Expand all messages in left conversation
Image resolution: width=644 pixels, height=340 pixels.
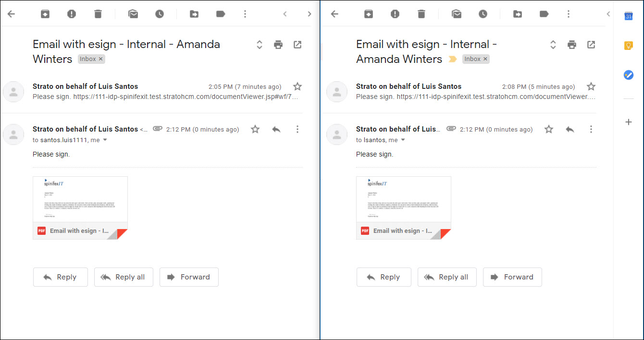pos(260,45)
